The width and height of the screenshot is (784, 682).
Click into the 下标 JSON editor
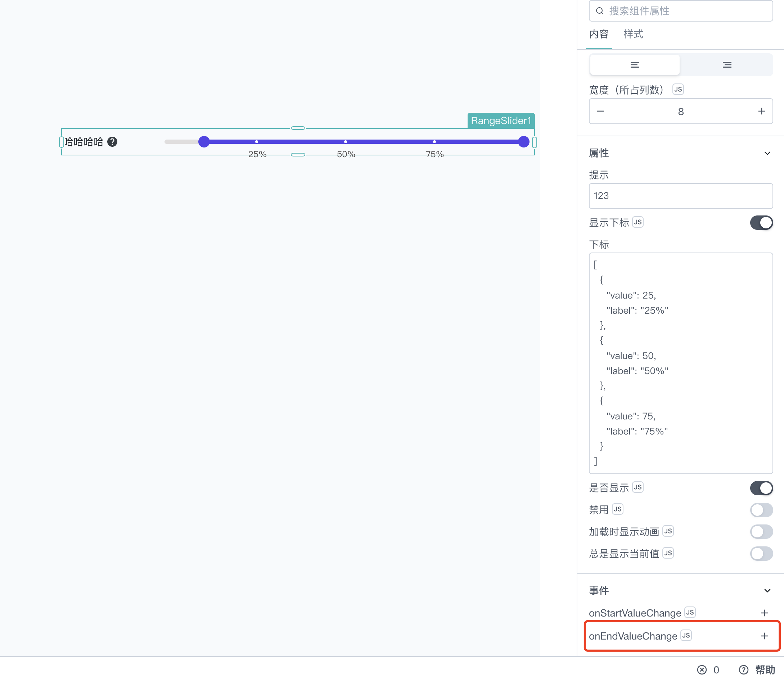[x=681, y=363]
